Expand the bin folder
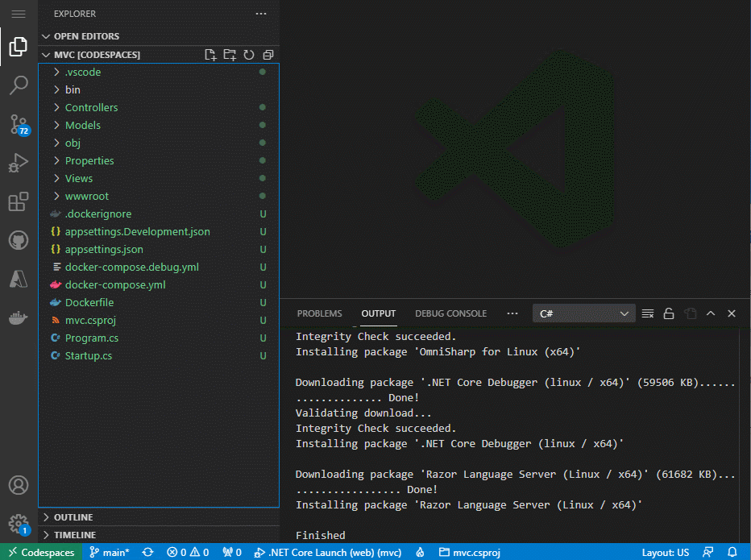Screen dimensions: 751x560 pyautogui.click(x=159, y=89)
